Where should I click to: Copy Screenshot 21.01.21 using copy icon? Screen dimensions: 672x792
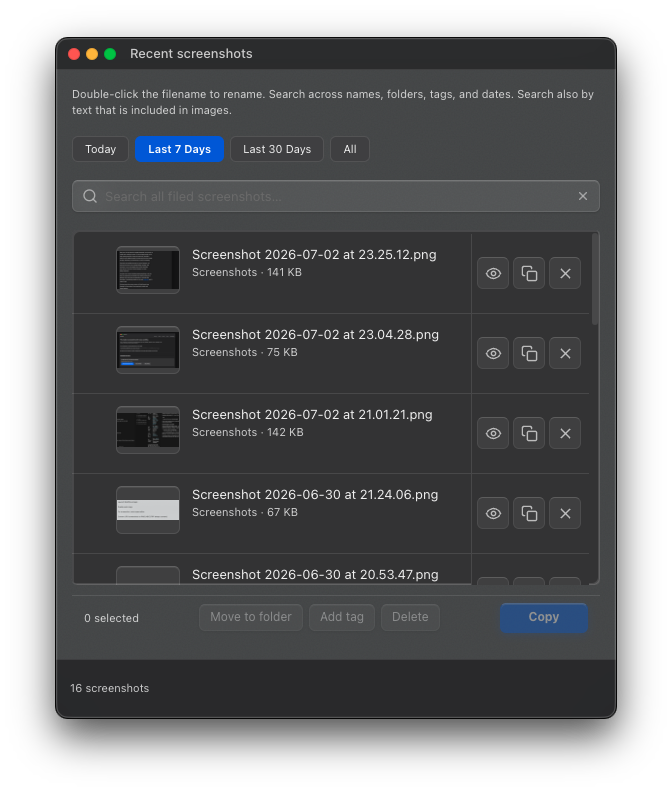point(529,433)
